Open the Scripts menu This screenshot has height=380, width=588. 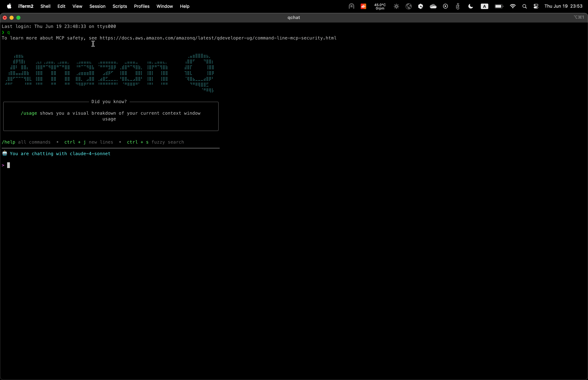(x=120, y=6)
